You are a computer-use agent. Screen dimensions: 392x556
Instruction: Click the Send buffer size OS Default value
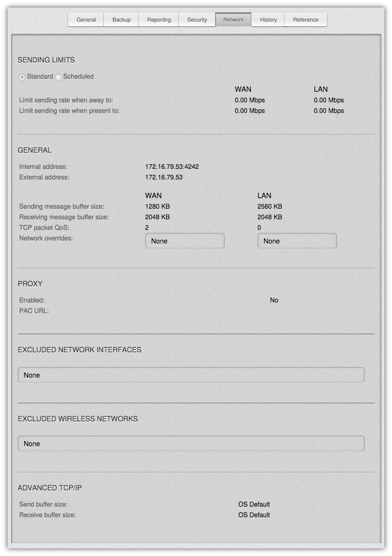[254, 504]
